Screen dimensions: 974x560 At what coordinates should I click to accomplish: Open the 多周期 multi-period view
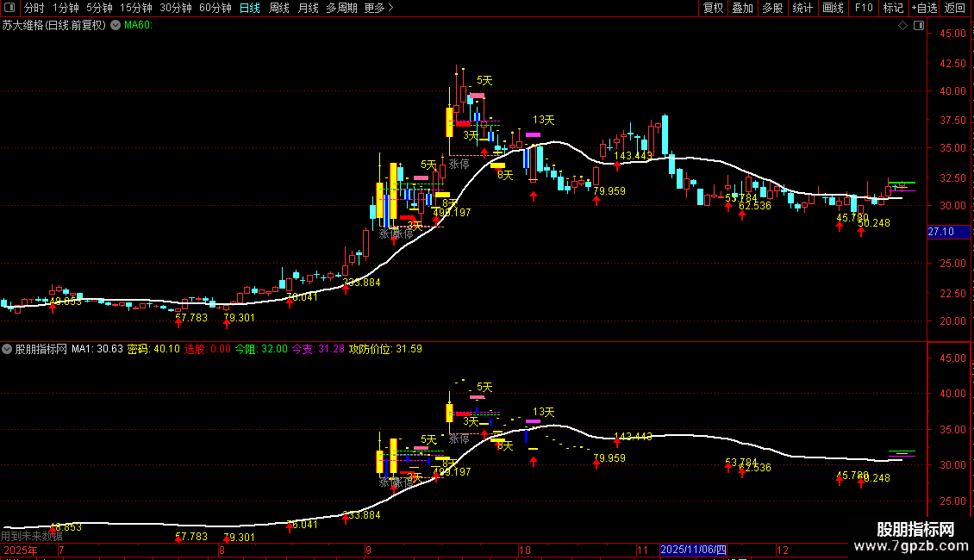tap(341, 8)
